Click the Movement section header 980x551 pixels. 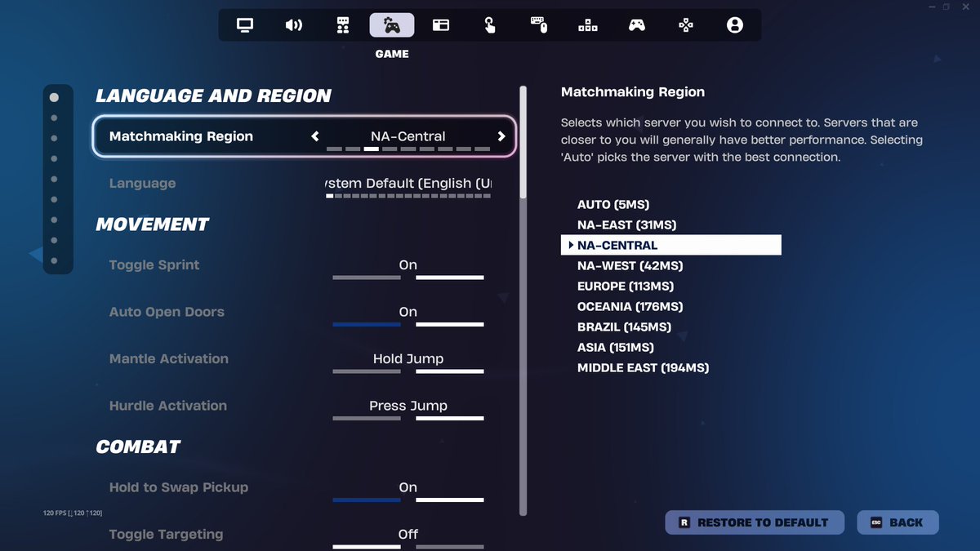[153, 224]
